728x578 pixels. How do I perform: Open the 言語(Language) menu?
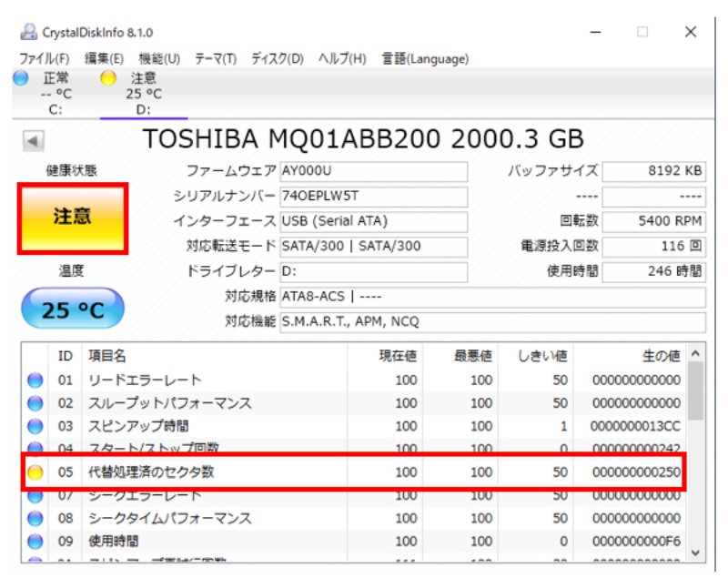click(x=425, y=59)
